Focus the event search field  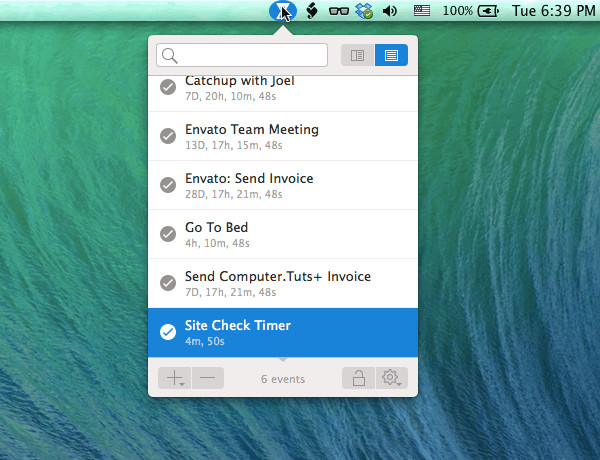coord(242,55)
